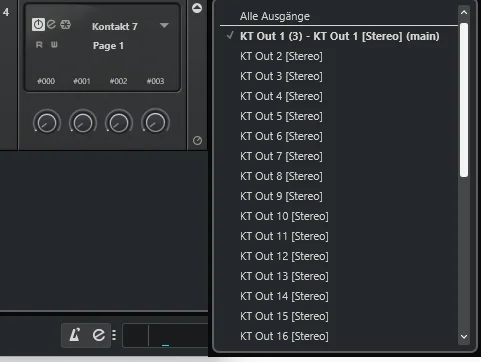Enable KT Out 6 [Stereo] output

point(339,136)
